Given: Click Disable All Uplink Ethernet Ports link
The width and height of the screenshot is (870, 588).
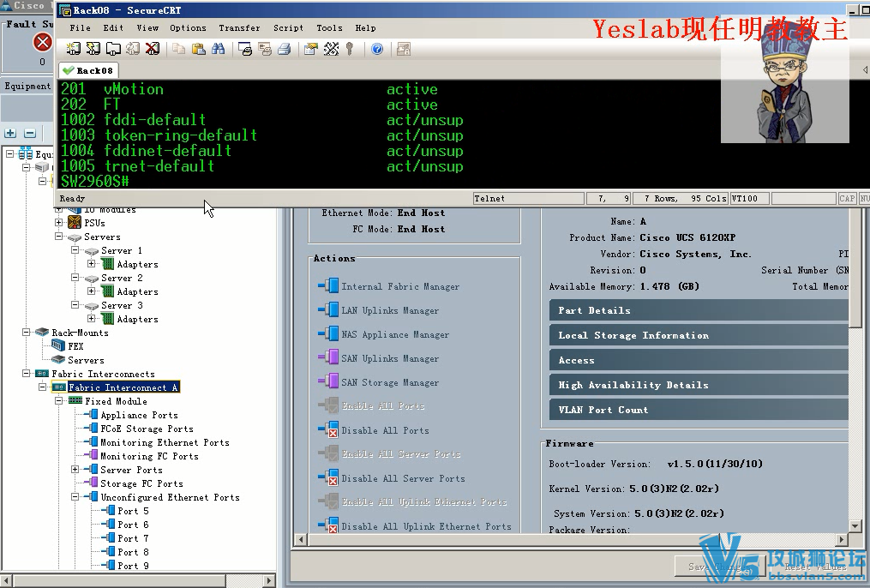Looking at the screenshot, I should [426, 526].
